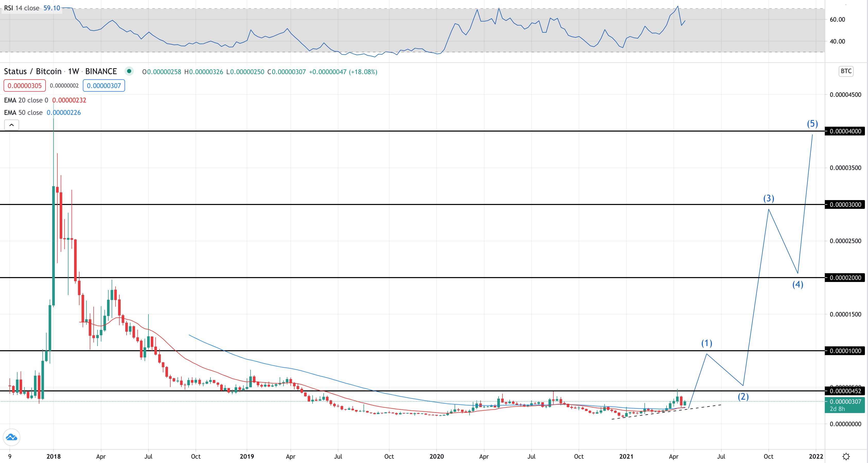Select the EMA 20 close indicator label
This screenshot has width=868, height=463.
(x=26, y=100)
